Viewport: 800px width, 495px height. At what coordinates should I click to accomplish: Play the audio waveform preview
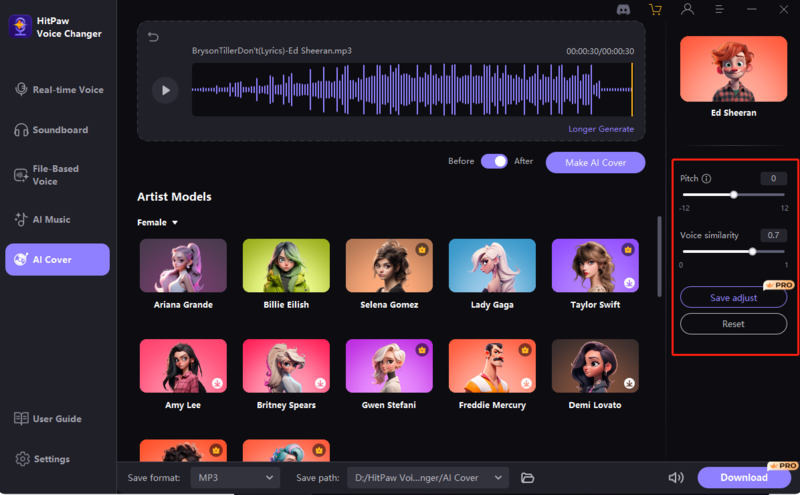165,90
